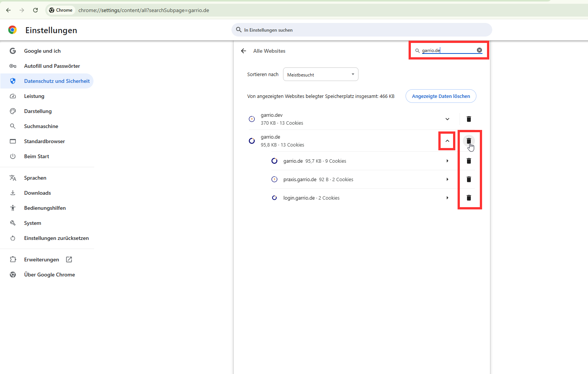The width and height of the screenshot is (588, 374).
Task: Focus the 'In Einstellungen suchen' search box
Action: 362,30
